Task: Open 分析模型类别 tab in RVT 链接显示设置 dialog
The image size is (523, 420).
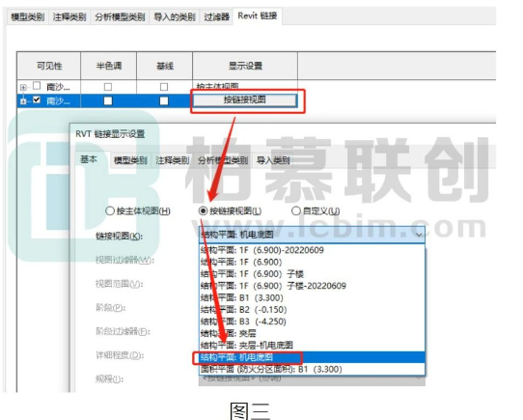Action: (x=223, y=160)
